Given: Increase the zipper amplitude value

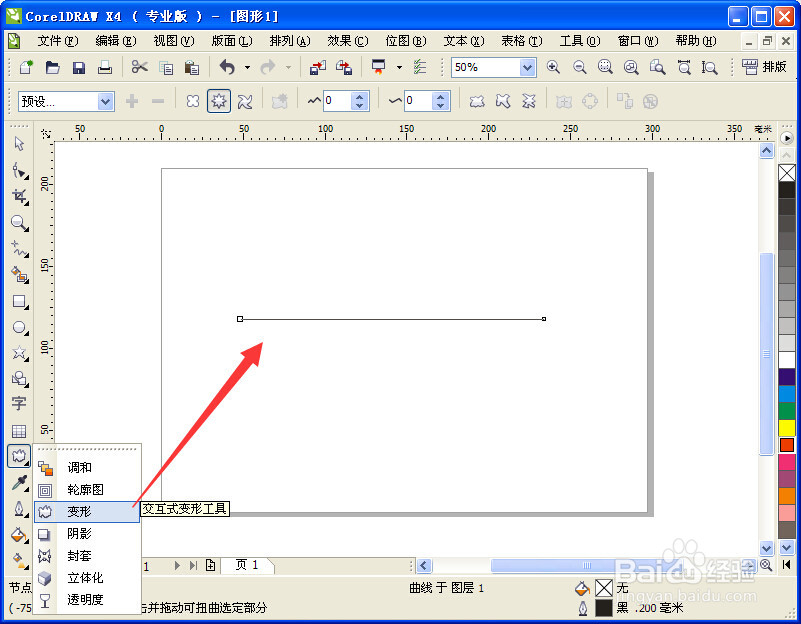Looking at the screenshot, I should tap(360, 97).
